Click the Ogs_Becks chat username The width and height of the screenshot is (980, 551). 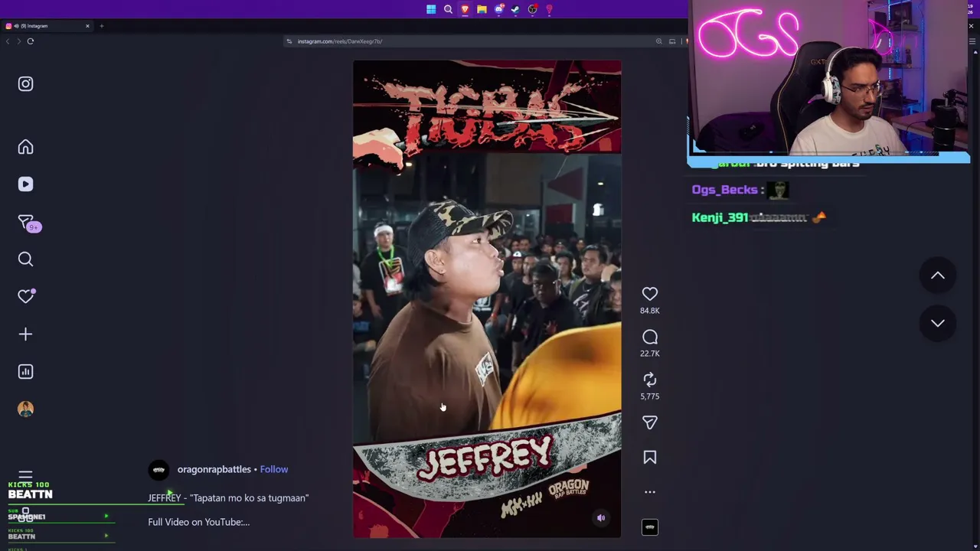click(724, 190)
